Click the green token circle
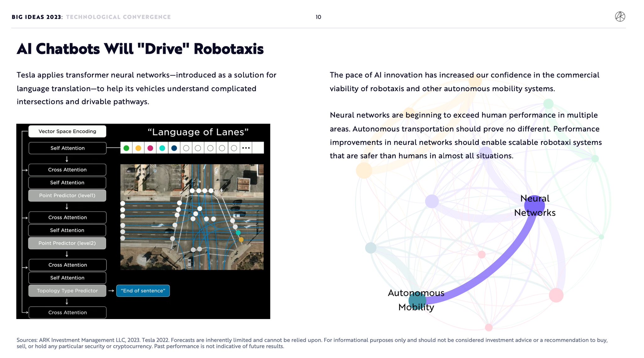 tap(126, 148)
